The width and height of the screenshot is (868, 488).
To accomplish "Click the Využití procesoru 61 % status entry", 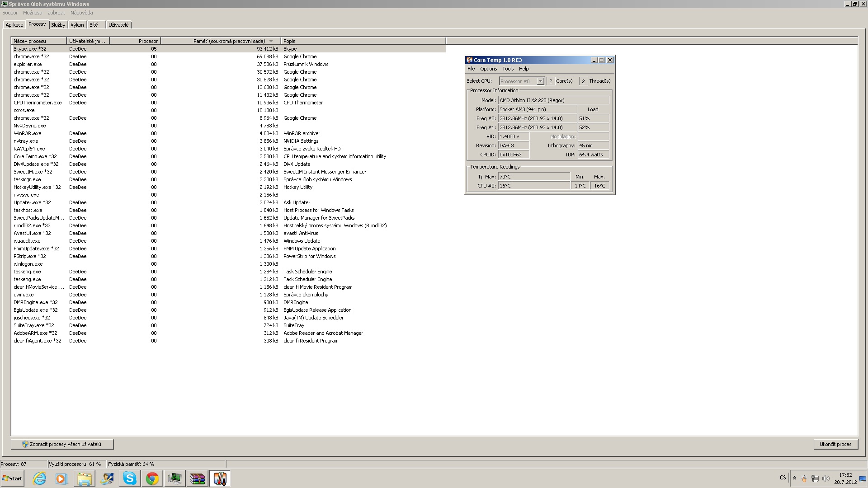I will point(76,464).
